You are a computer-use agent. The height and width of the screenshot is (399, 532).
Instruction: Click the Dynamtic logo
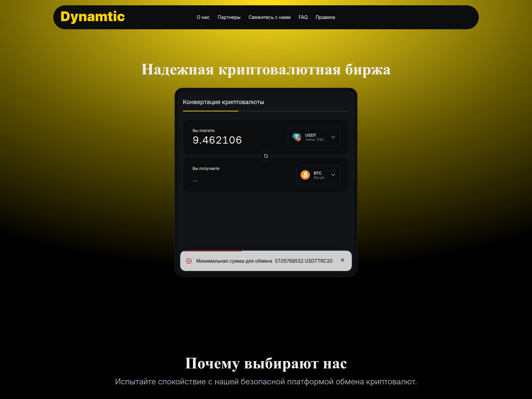coord(92,17)
